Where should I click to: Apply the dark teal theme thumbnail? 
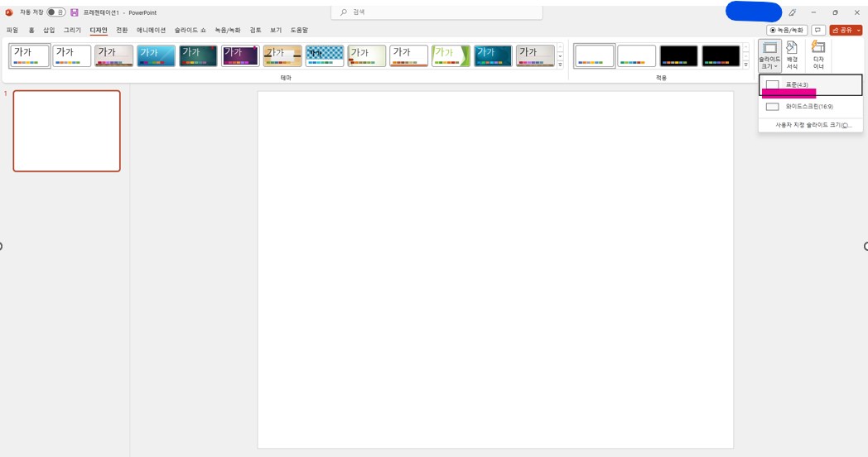point(198,55)
